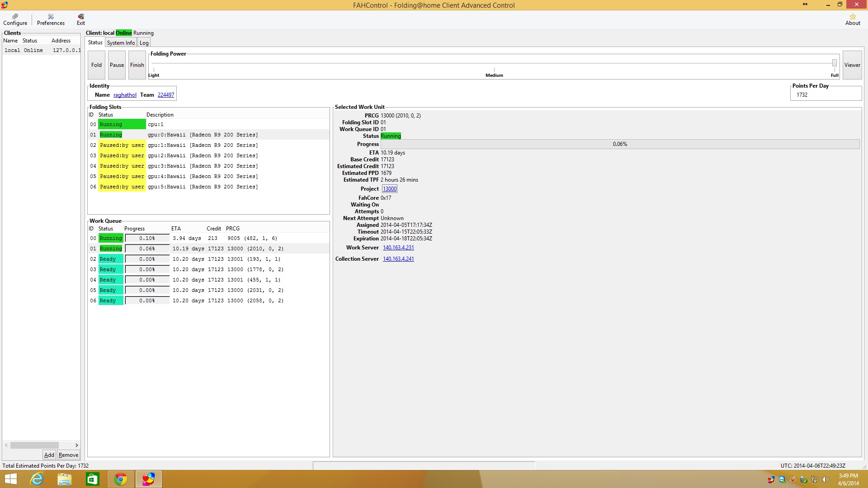Select paused slot 03 gpu:2 Hawaii
The width and height of the screenshot is (868, 488).
coord(208,155)
